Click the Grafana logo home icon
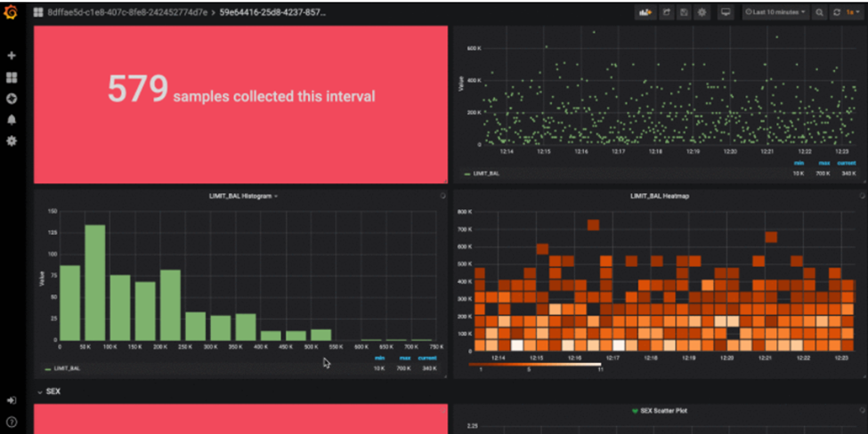This screenshot has height=434, width=868. [x=12, y=12]
